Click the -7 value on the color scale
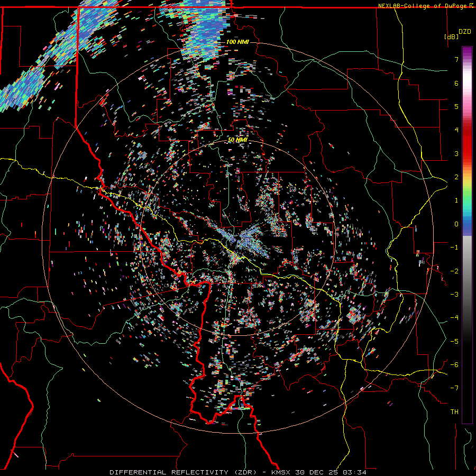This screenshot has height=476, width=476. point(454,388)
